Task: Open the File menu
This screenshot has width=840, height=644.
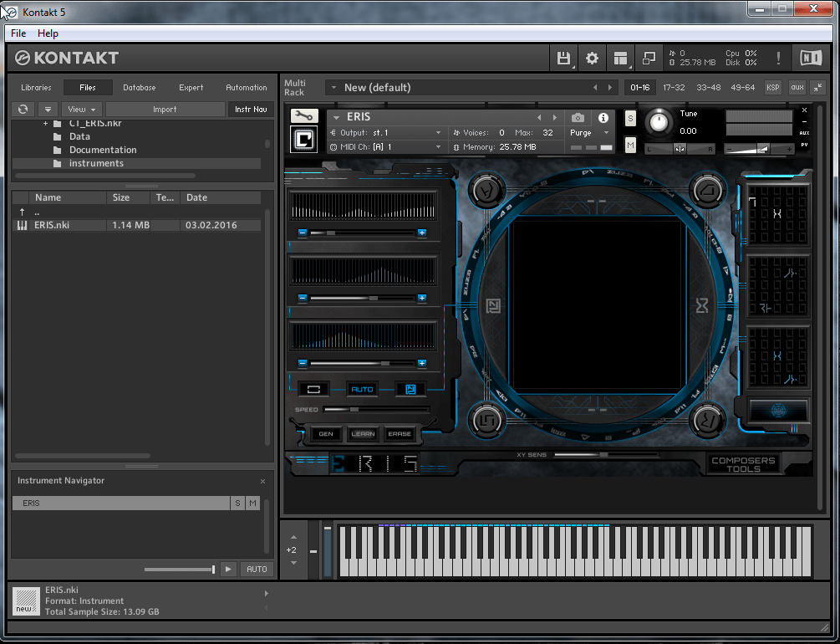Action: 18,33
